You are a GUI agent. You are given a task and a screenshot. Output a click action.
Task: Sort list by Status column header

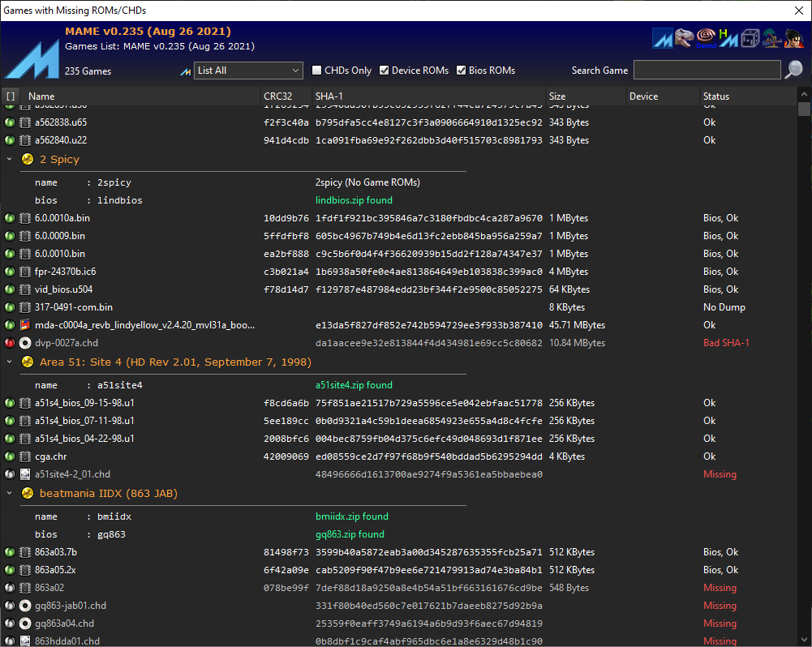point(716,96)
